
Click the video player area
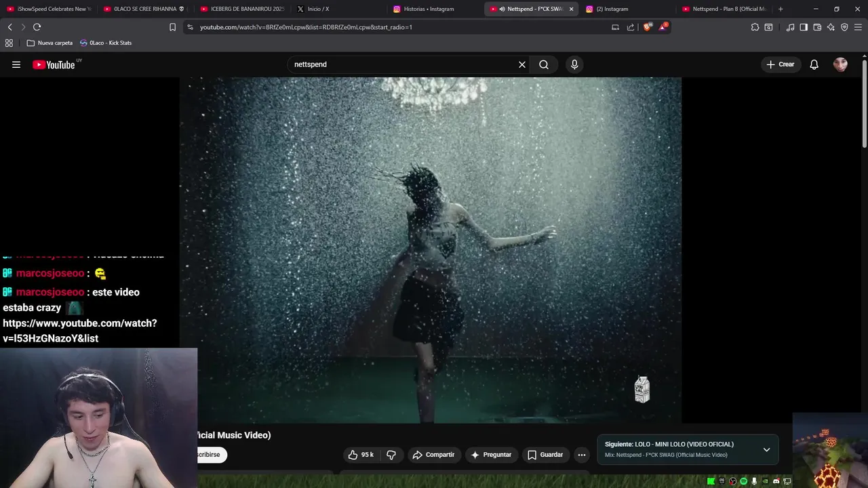(x=431, y=249)
